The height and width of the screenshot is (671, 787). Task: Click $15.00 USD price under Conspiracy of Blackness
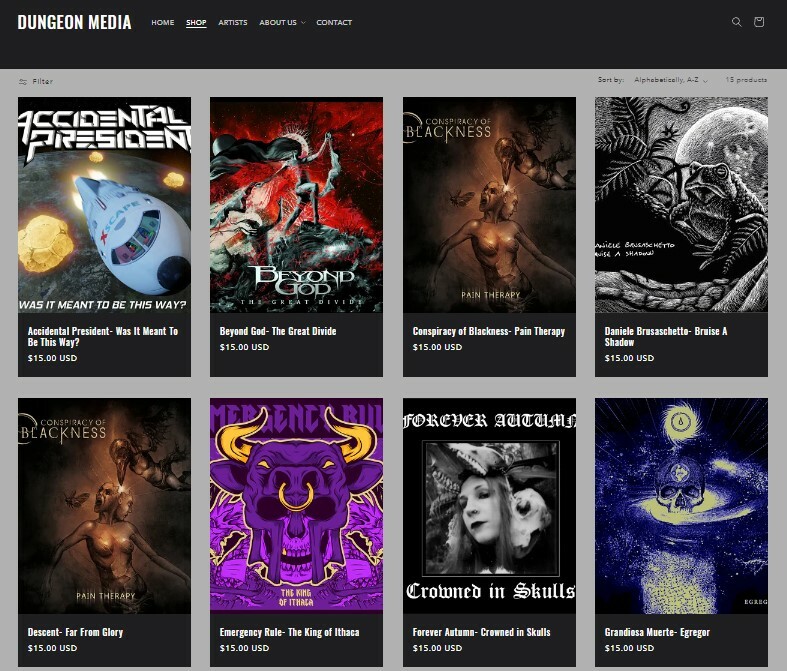coord(437,347)
